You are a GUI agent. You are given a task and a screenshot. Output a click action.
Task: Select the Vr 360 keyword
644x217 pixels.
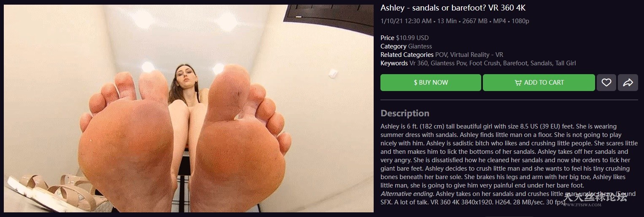419,63
